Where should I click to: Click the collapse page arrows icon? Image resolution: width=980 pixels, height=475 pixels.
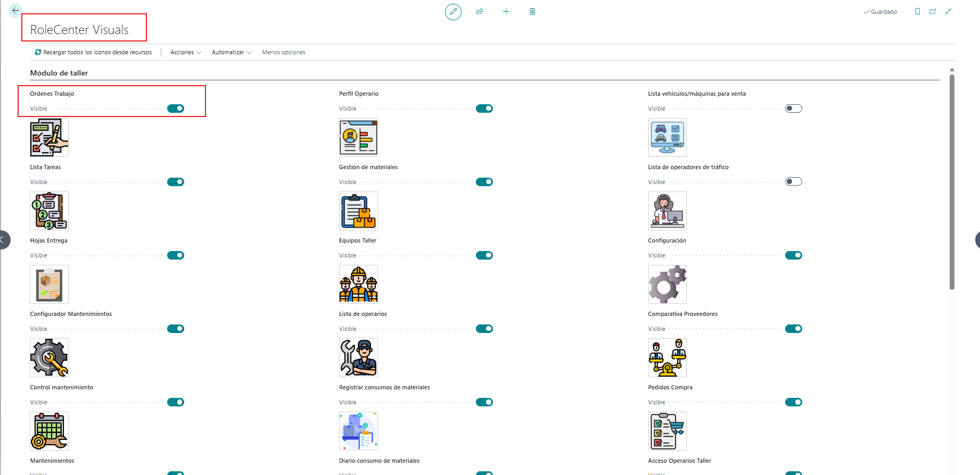[x=949, y=12]
